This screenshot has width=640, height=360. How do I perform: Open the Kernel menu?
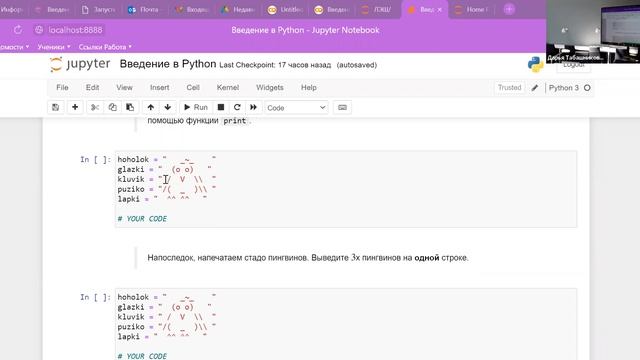coord(228,87)
